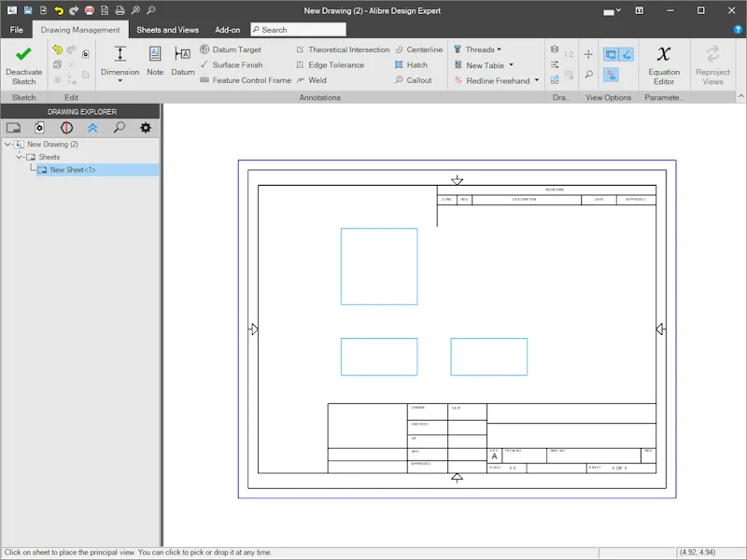Export to PDF from the quick access toolbar
This screenshot has height=560, width=747.
(89, 10)
